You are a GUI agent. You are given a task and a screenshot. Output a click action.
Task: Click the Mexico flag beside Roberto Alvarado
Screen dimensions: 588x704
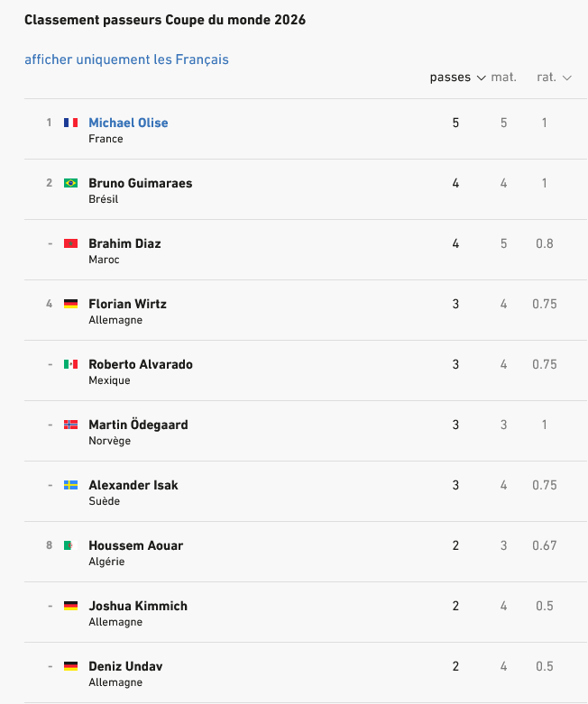[x=70, y=364]
